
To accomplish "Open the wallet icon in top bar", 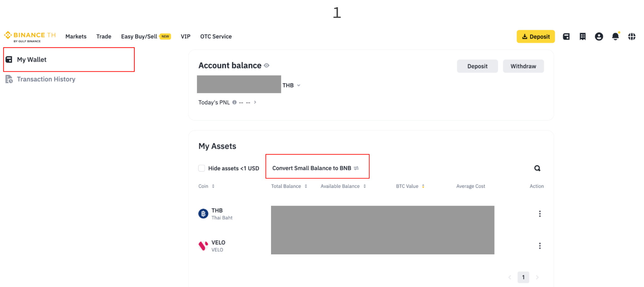I will click(566, 37).
